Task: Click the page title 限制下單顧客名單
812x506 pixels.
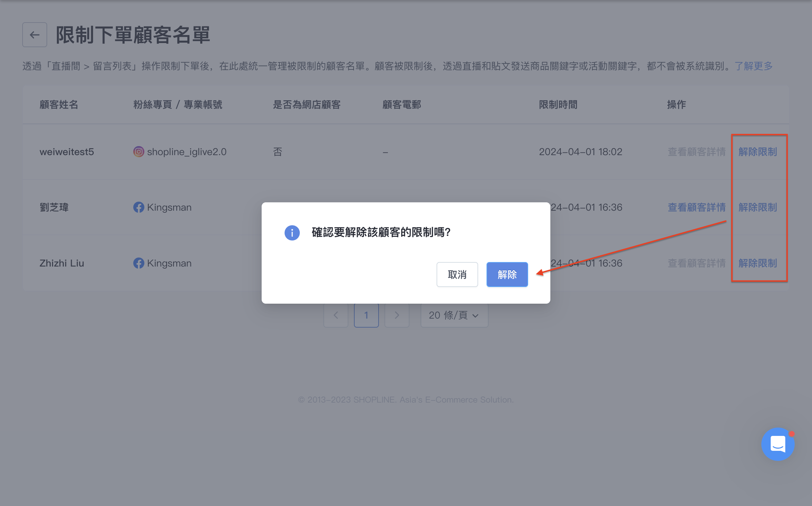Action: [133, 35]
